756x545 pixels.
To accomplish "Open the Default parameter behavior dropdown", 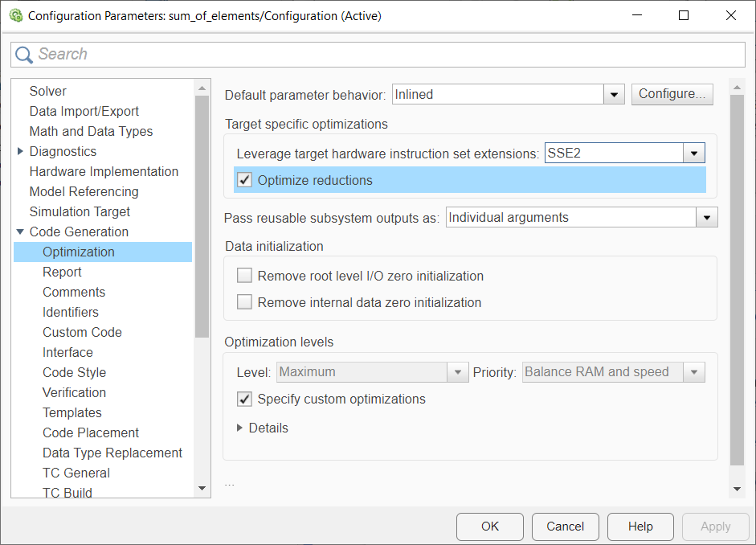I will 615,95.
